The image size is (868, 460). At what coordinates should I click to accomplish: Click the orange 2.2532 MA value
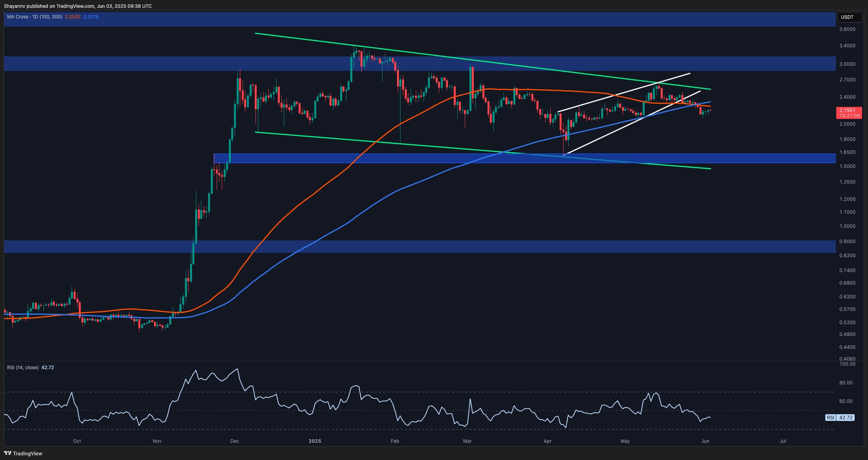pyautogui.click(x=72, y=17)
